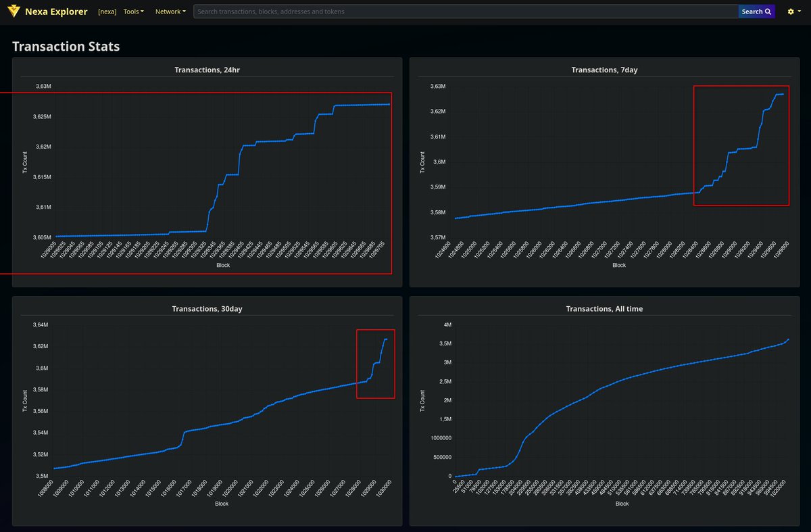Click the 'Transactions, 24hr' chart title
811x532 pixels.
click(207, 70)
